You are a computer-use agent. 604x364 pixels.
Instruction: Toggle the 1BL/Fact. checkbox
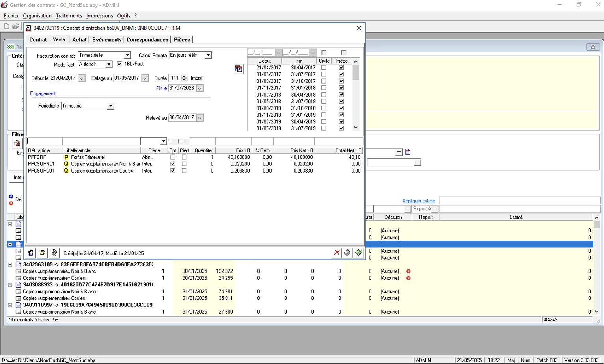click(119, 64)
